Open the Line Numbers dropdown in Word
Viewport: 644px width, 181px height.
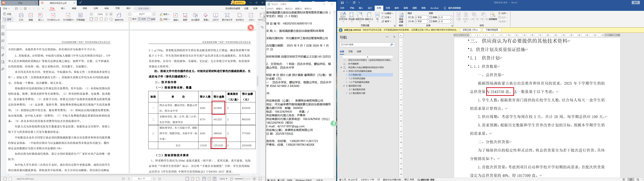click(386, 17)
